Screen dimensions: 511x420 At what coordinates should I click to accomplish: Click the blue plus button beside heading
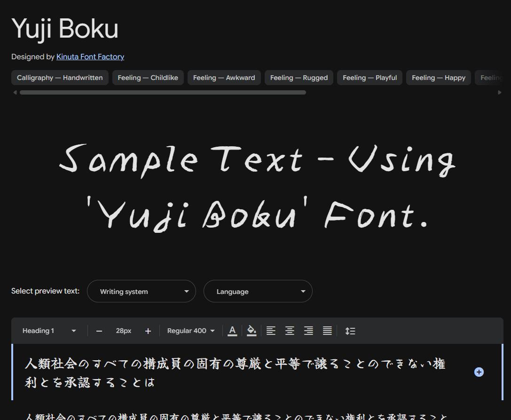coord(479,372)
